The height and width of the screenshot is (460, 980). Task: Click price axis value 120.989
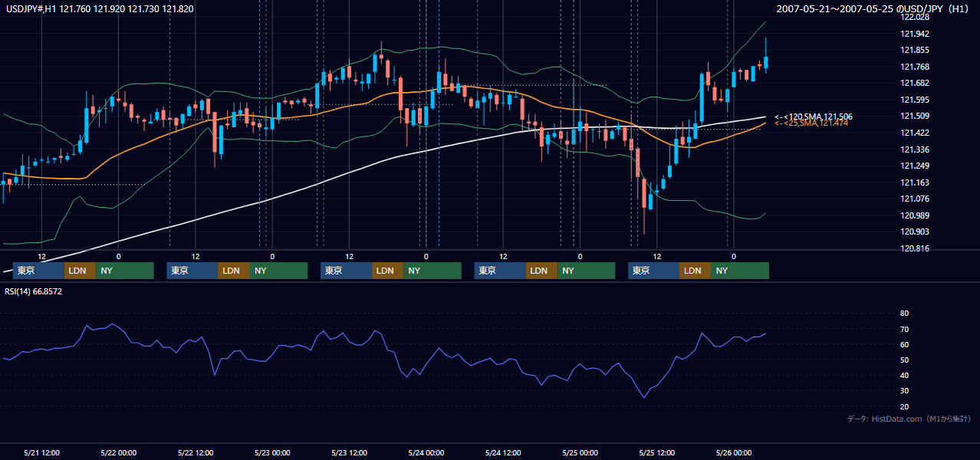(x=913, y=215)
